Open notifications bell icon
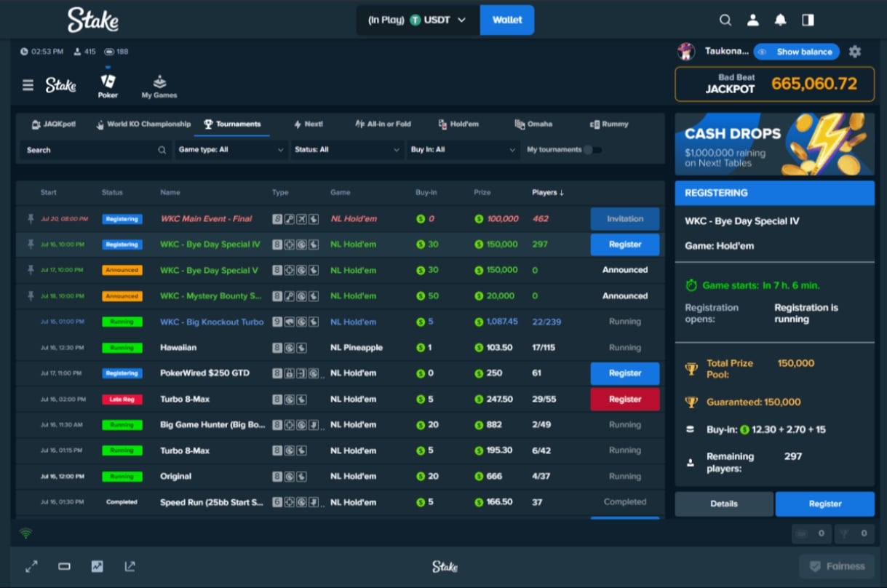887x588 pixels. 781,20
